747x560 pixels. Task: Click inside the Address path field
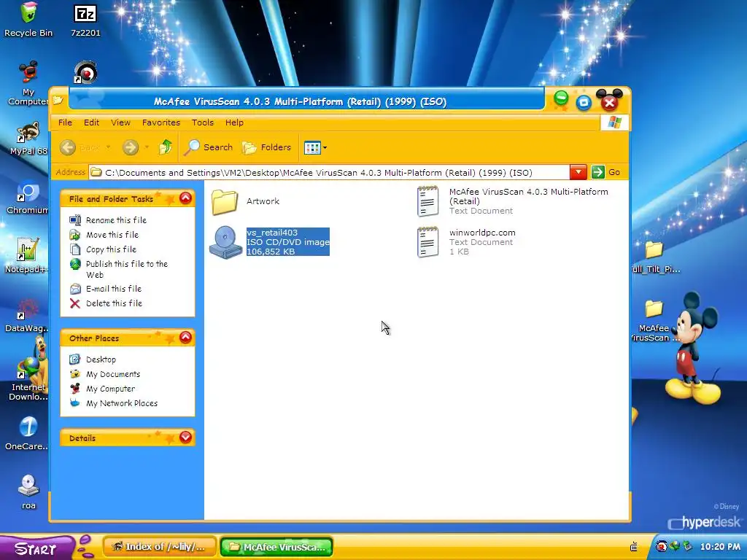pos(329,172)
